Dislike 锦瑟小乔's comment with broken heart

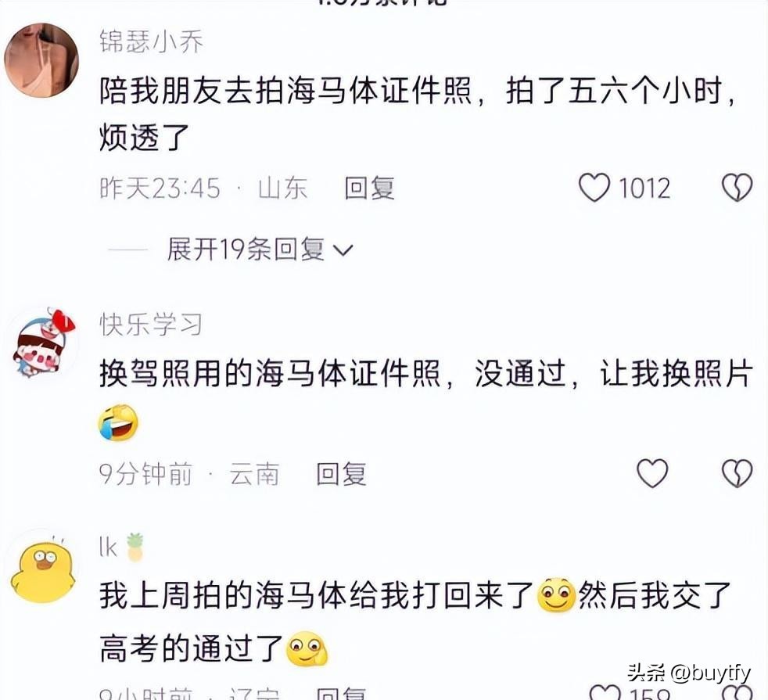(737, 188)
